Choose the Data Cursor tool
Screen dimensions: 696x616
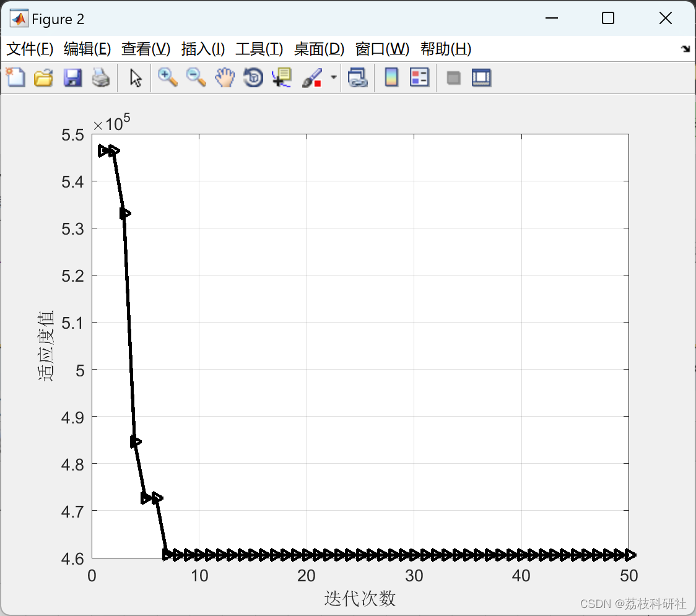point(281,77)
